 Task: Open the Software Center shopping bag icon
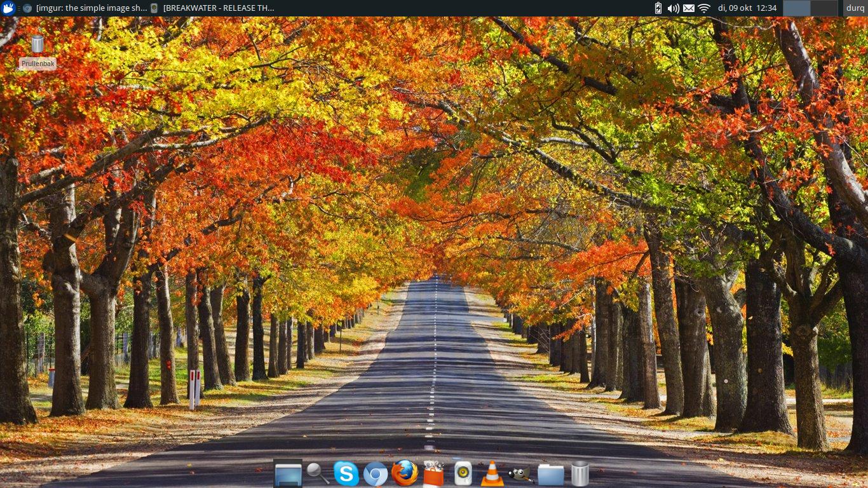433,474
